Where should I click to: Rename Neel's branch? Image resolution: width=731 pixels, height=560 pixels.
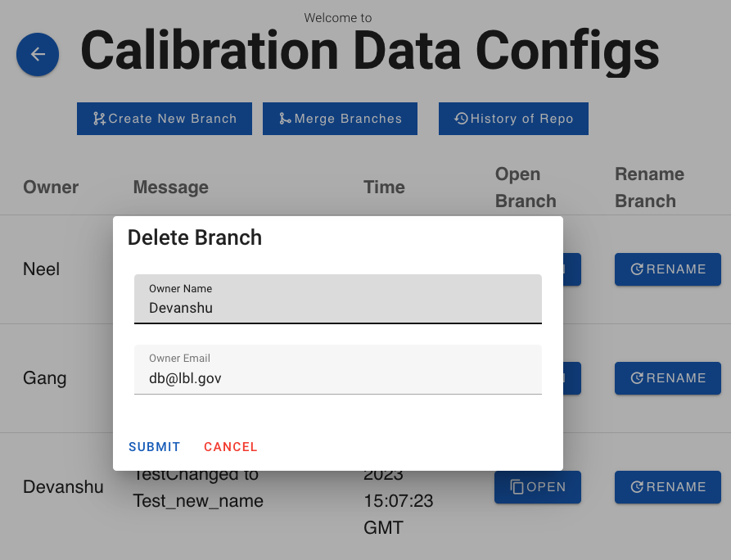pyautogui.click(x=667, y=269)
